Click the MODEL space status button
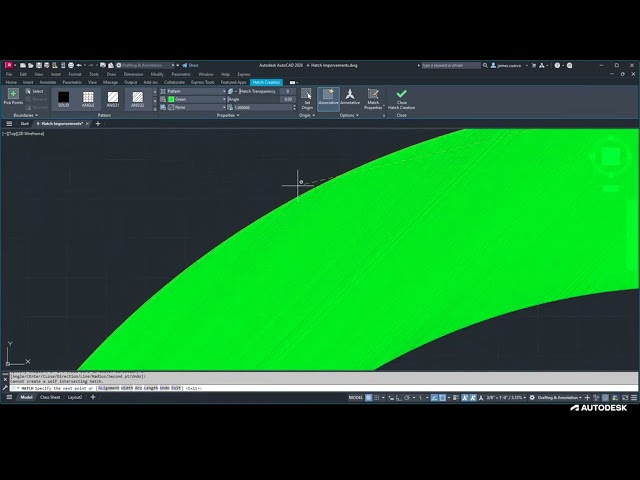Screen dimensions: 640x480 tap(356, 398)
